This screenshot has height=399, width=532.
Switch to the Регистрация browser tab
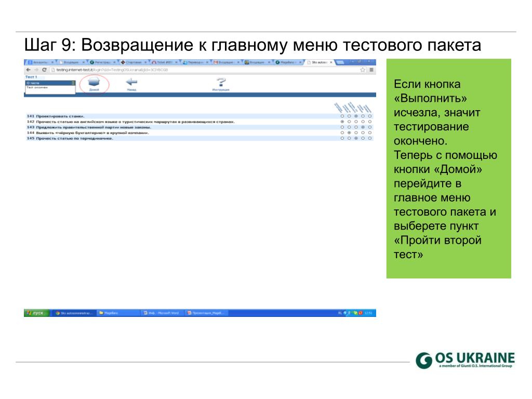[x=102, y=62]
